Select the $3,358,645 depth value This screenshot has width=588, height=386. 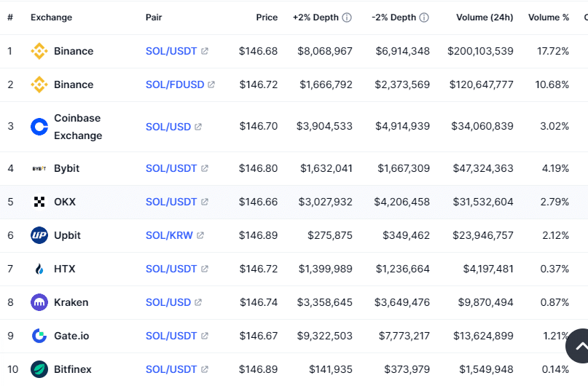325,302
